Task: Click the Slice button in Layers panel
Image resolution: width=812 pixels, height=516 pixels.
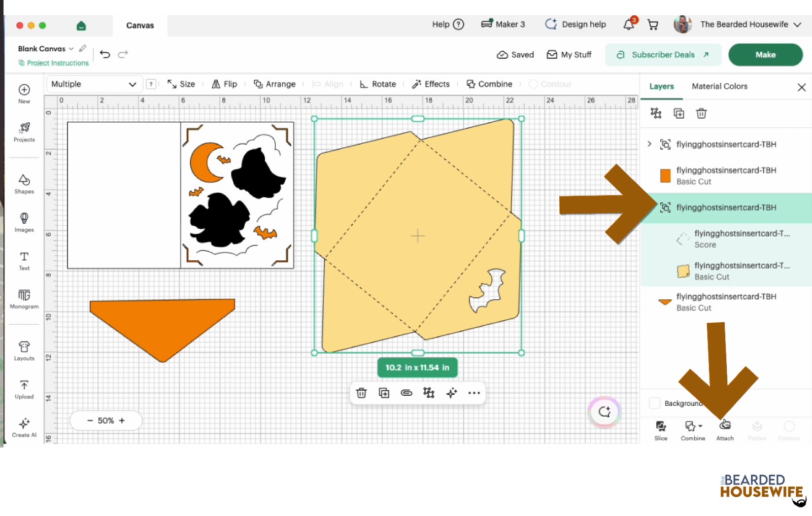Action: (x=661, y=430)
